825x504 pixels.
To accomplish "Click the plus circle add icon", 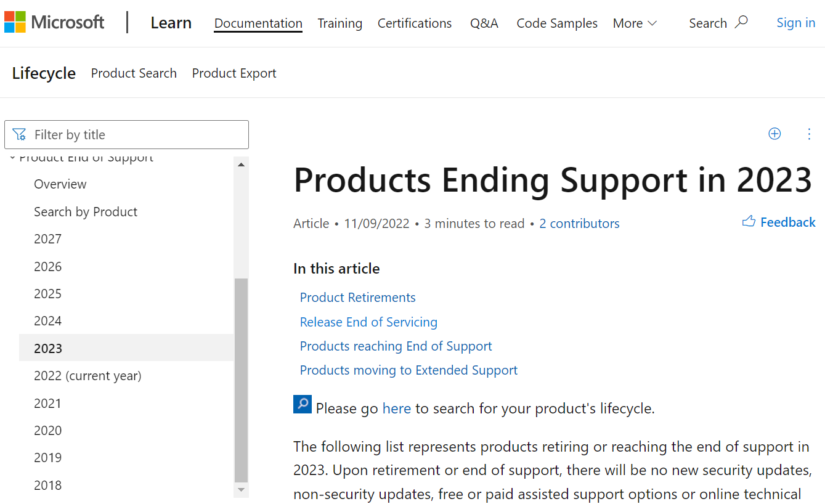I will point(774,134).
